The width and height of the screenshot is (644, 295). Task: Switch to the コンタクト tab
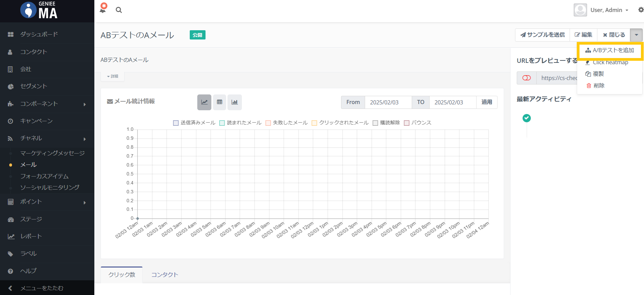165,275
